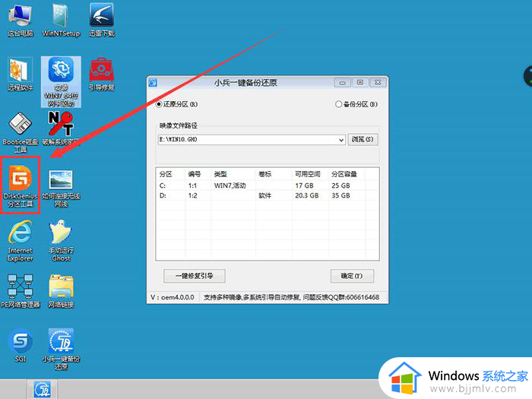Click the 卷标 column header

(x=265, y=174)
